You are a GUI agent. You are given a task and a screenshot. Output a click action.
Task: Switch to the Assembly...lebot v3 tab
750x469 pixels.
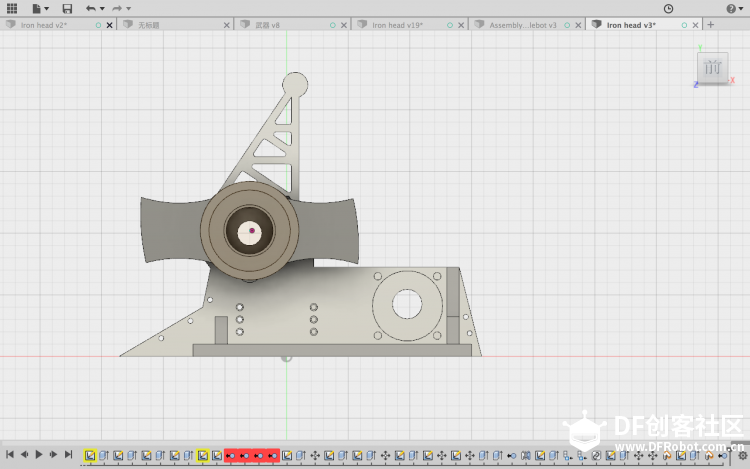tap(523, 25)
